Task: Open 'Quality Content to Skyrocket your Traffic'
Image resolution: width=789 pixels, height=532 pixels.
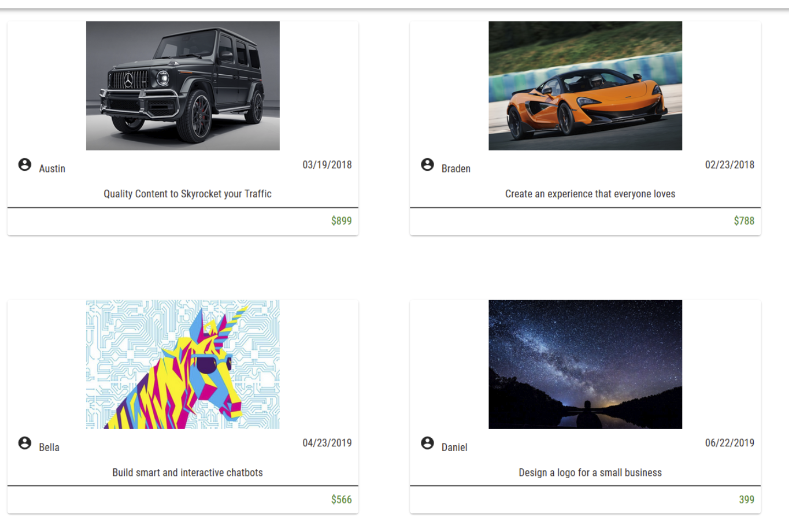Action: point(187,194)
